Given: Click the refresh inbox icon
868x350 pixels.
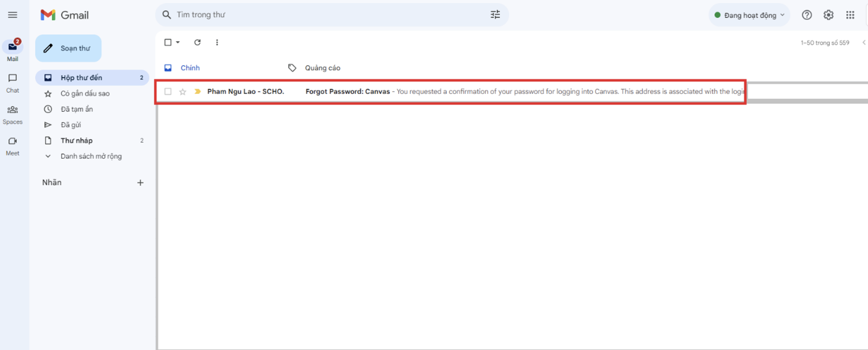Looking at the screenshot, I should tap(197, 42).
